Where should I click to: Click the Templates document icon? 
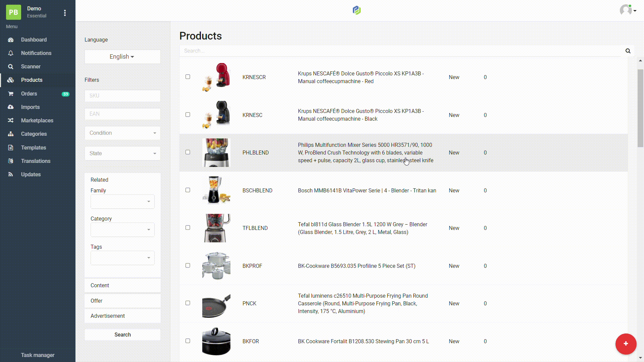(11, 148)
